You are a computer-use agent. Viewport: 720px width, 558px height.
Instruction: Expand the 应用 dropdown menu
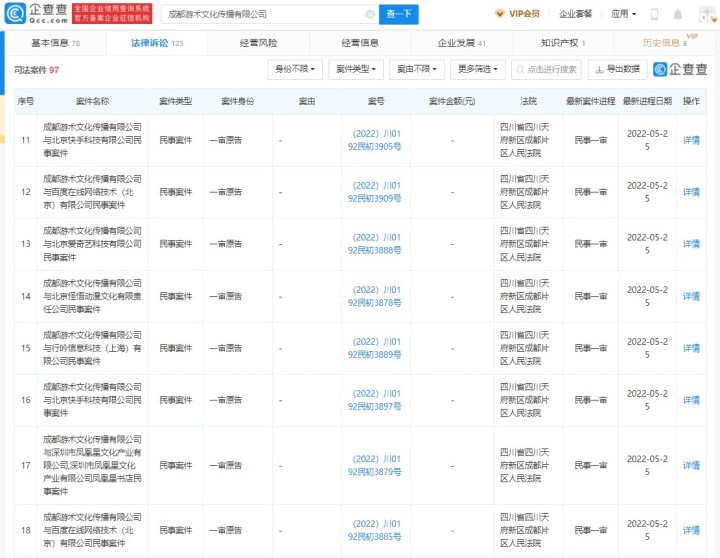[x=624, y=14]
